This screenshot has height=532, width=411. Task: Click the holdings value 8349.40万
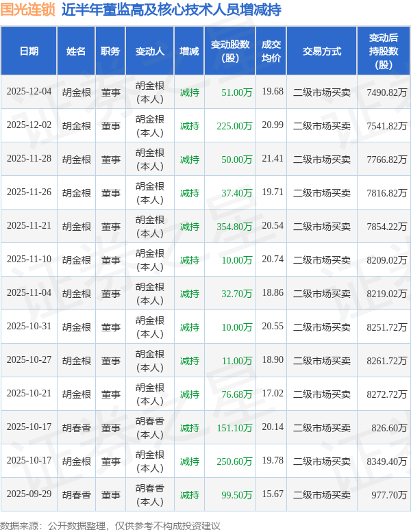tap(386, 461)
